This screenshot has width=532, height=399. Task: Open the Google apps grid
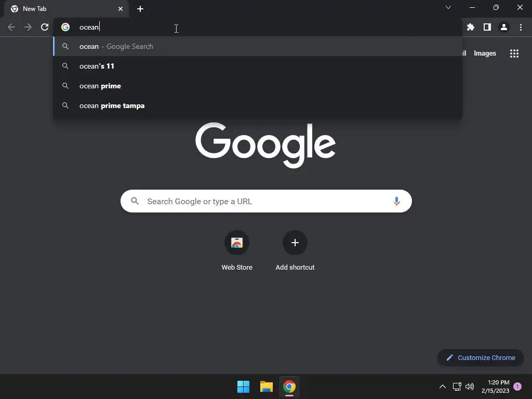514,54
